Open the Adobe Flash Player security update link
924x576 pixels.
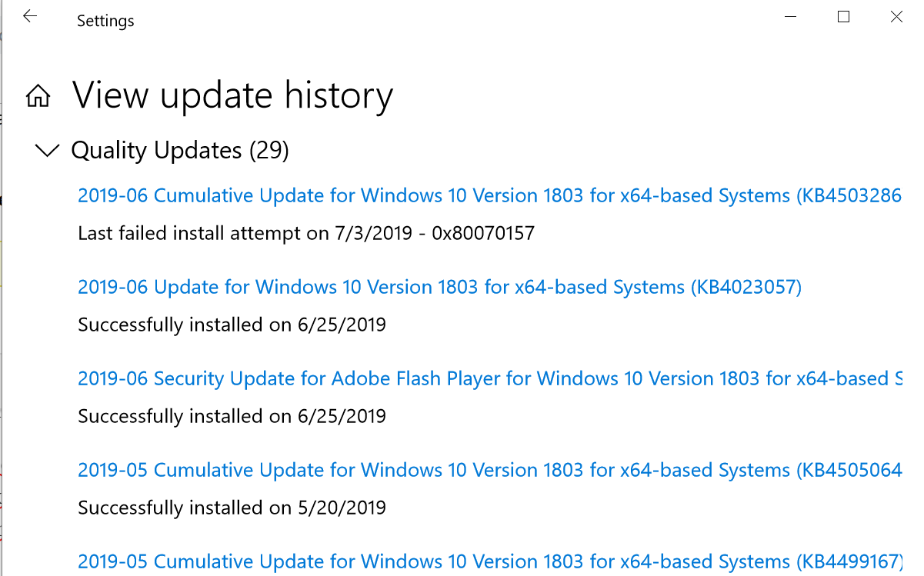click(489, 378)
